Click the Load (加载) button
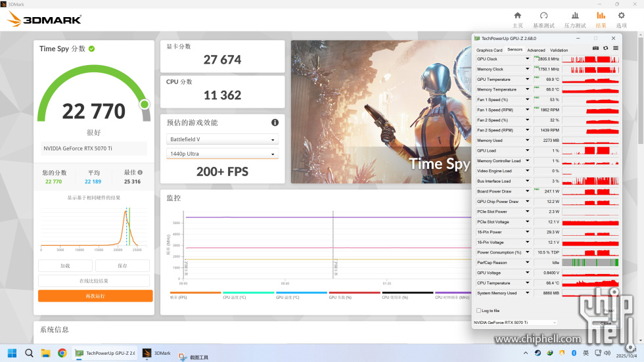This screenshot has height=362, width=644. [x=65, y=265]
